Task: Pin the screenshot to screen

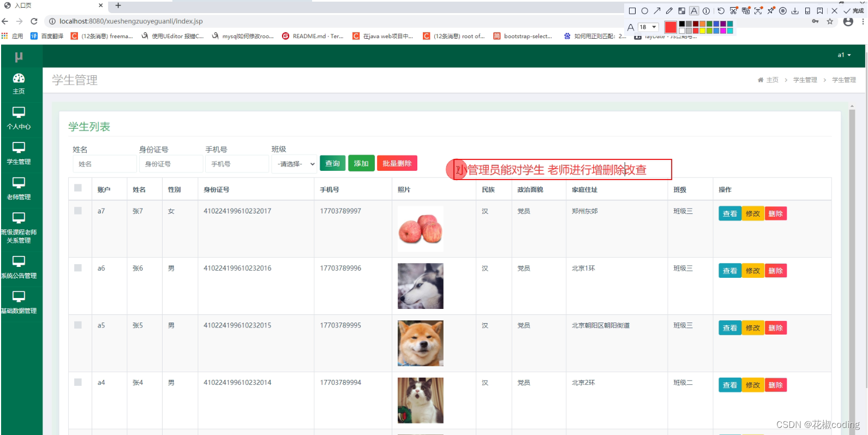Action: coord(771,10)
